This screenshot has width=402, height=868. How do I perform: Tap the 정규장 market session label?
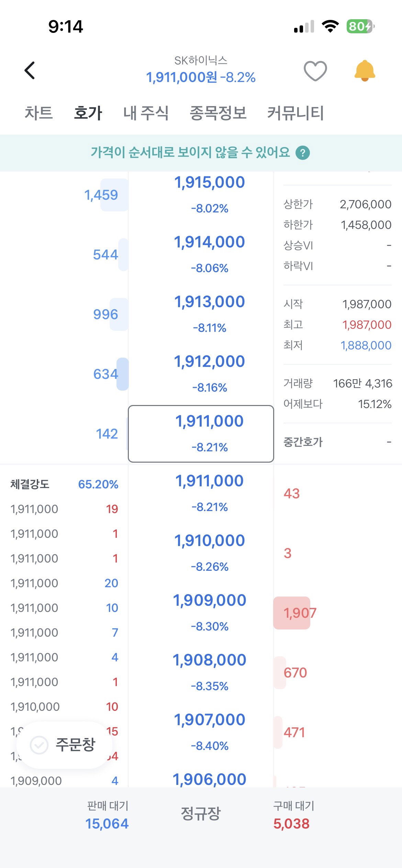point(201,813)
